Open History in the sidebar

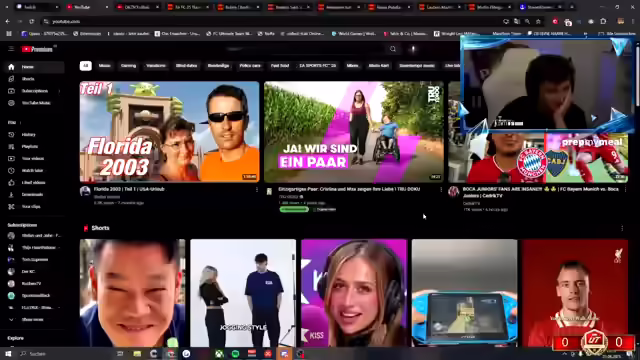(x=33, y=135)
